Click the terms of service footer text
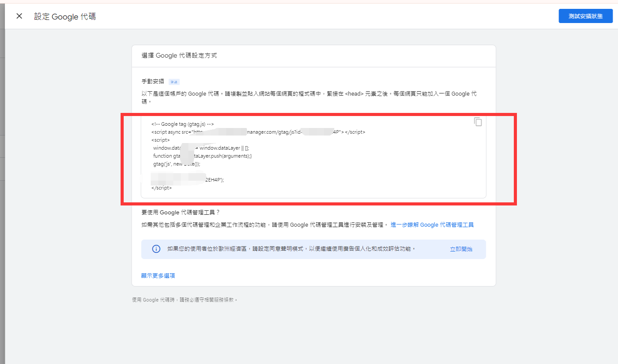The width and height of the screenshot is (618, 364). [x=185, y=300]
